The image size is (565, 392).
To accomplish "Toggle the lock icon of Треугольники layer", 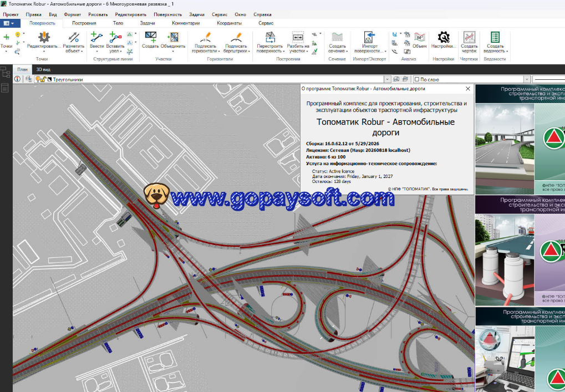I will 43,79.
